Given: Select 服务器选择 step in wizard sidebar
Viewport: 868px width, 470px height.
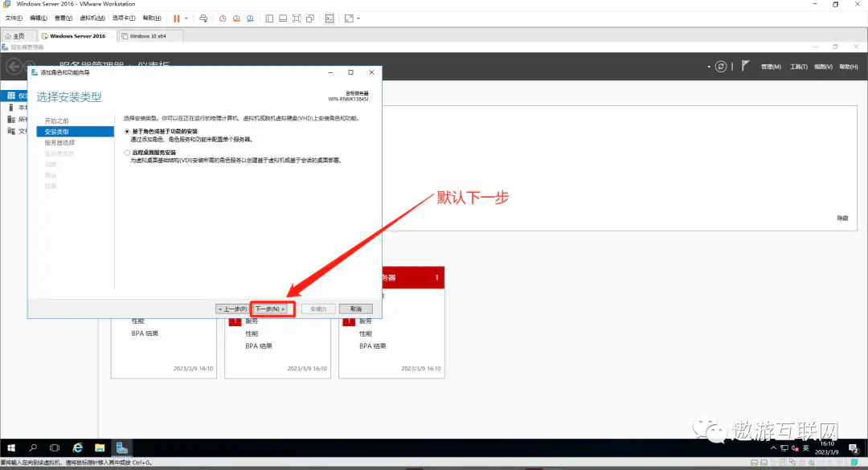Looking at the screenshot, I should coord(59,142).
